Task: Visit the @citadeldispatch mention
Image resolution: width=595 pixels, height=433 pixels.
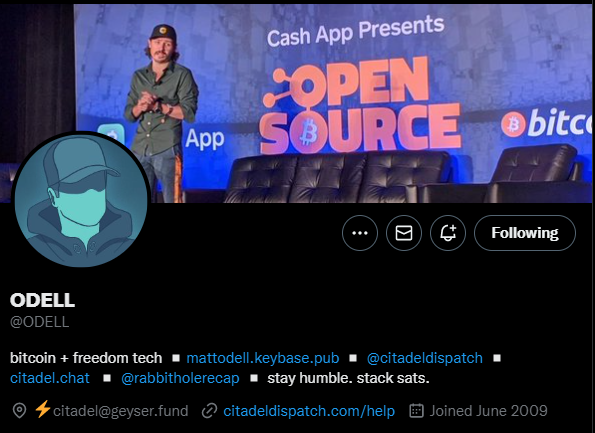Action: point(425,358)
